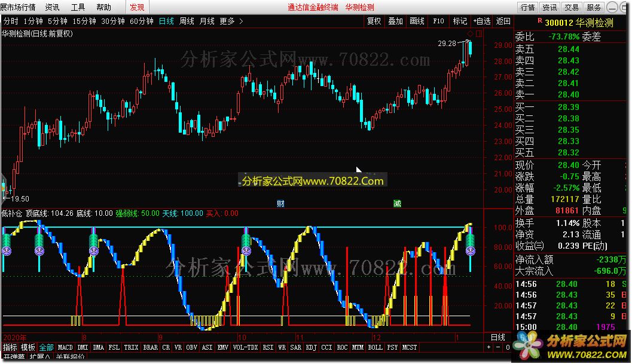Select the ROC indicator
The image size is (632, 364).
click(342, 347)
